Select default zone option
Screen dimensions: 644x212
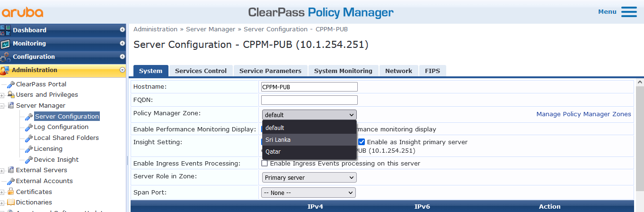click(x=309, y=128)
